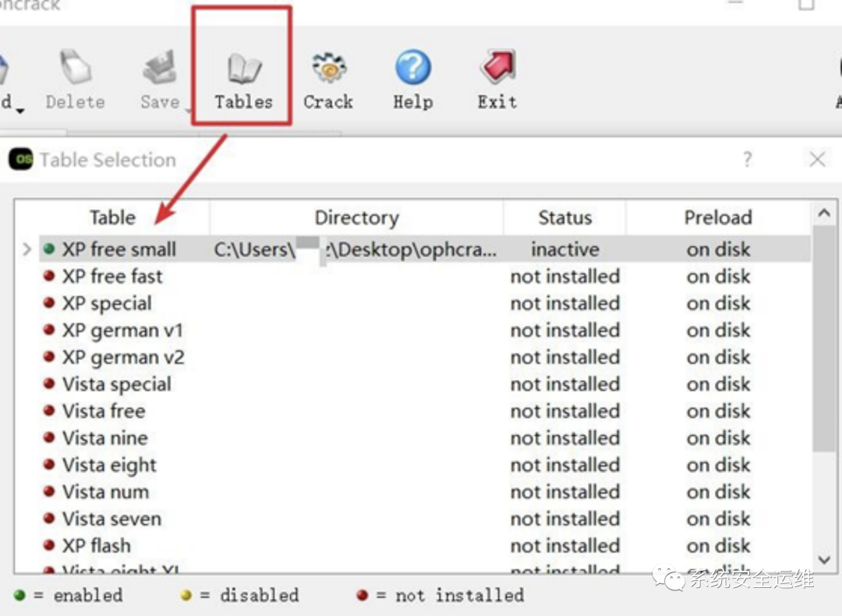Start cracking with the Crack icon
Viewport: 842px width, 616px height.
[328, 80]
